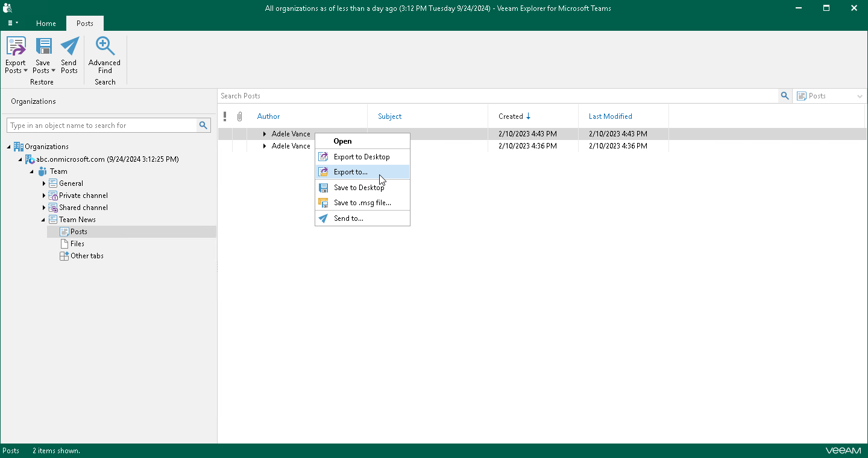Click inside the Search Posts field
868x458 pixels.
click(x=422, y=95)
